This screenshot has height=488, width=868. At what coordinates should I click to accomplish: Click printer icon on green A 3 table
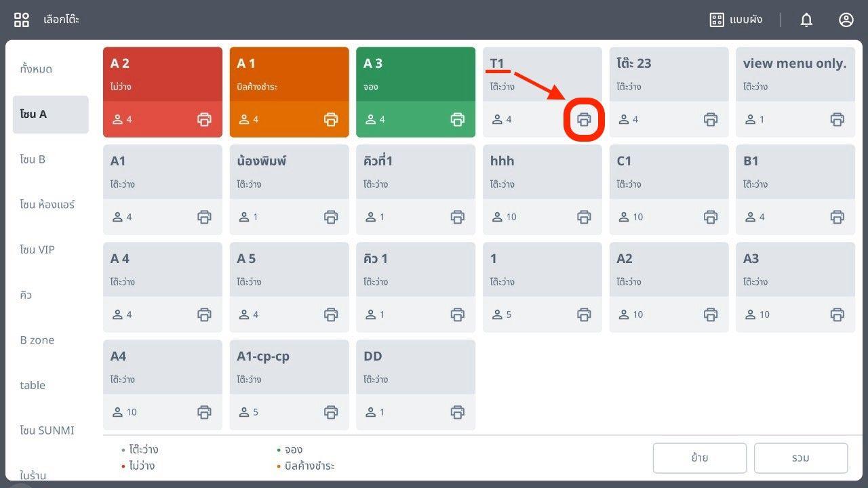coord(458,120)
